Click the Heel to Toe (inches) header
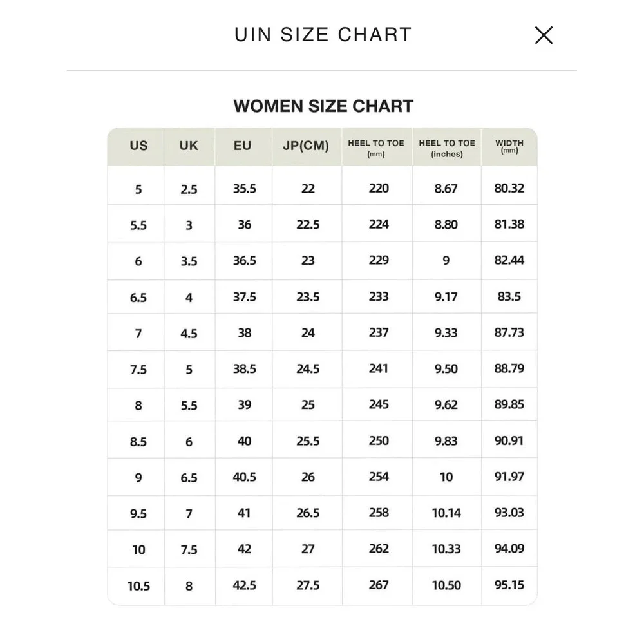644x644 pixels. tap(447, 148)
